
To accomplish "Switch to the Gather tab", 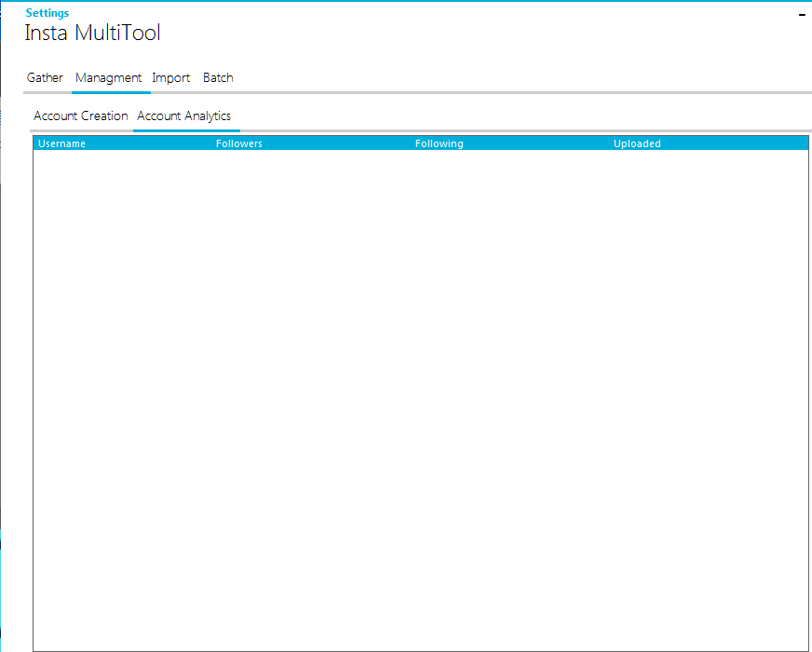I will pyautogui.click(x=45, y=77).
